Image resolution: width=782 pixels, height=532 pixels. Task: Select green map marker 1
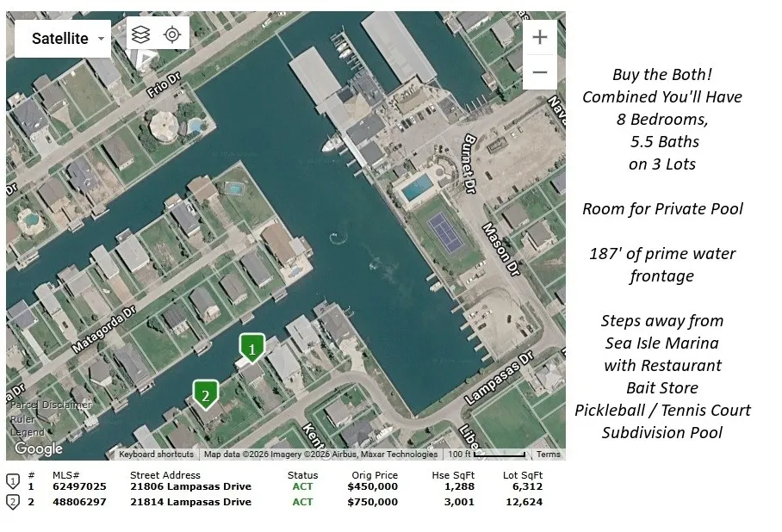click(251, 348)
